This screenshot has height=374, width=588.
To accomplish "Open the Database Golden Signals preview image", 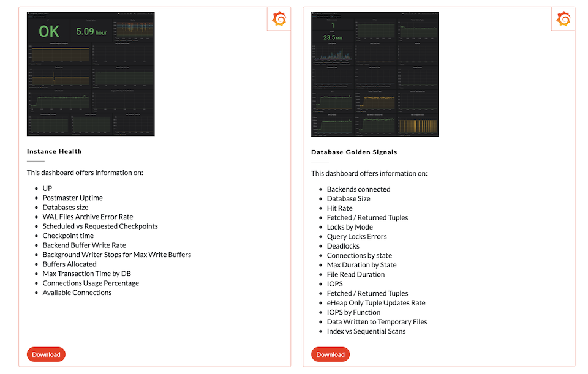I will point(375,73).
